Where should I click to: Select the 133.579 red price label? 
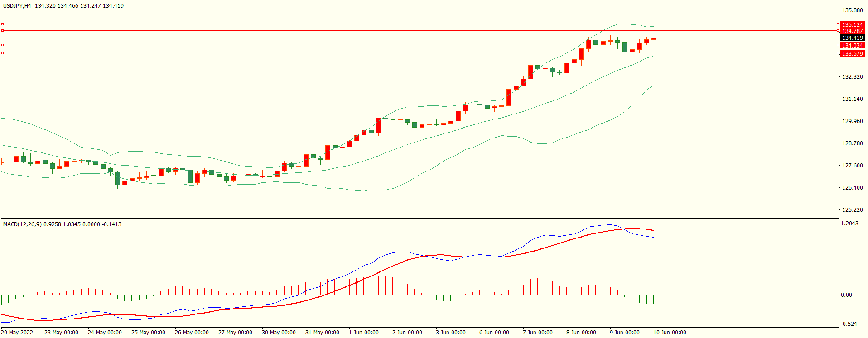pos(852,54)
